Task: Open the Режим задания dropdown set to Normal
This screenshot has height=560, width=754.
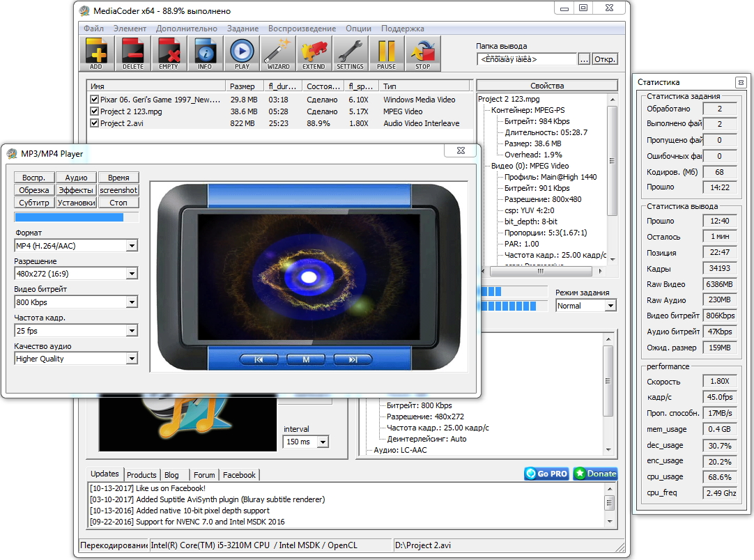Action: click(x=610, y=305)
